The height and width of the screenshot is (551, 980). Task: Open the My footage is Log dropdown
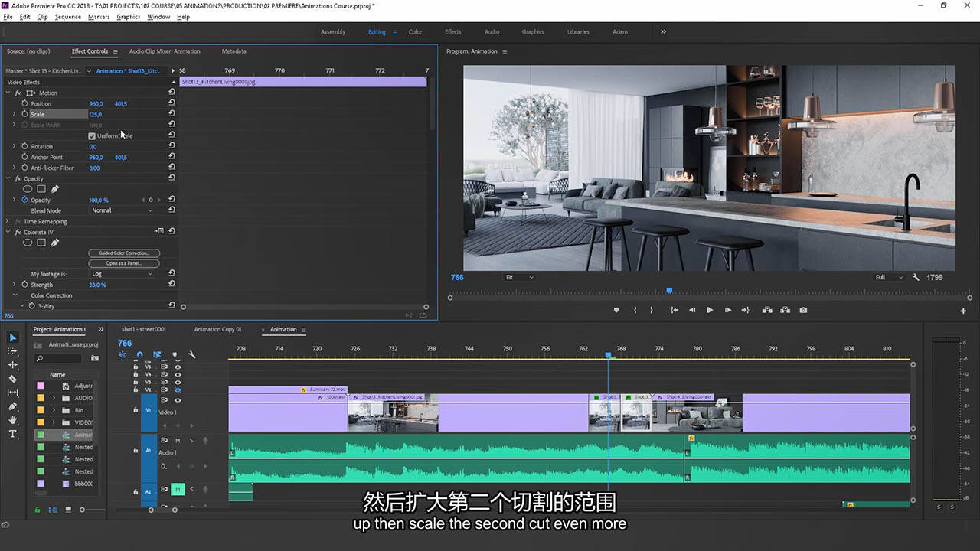point(122,274)
